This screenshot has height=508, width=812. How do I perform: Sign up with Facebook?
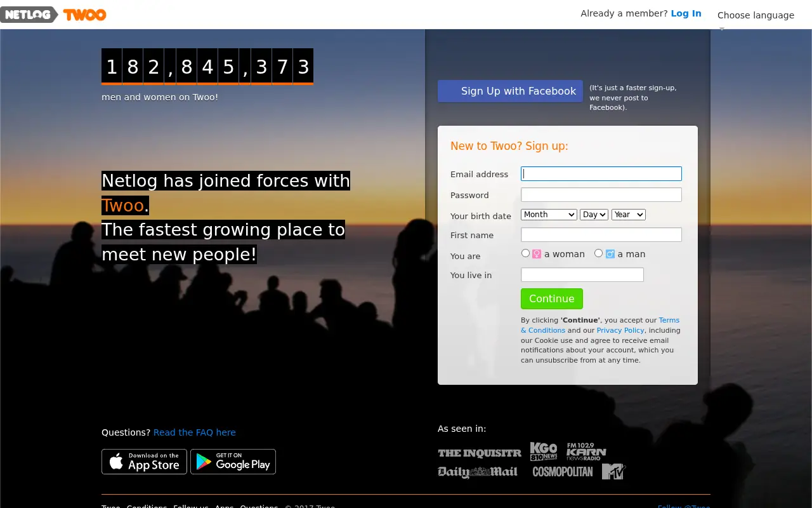pos(510,91)
